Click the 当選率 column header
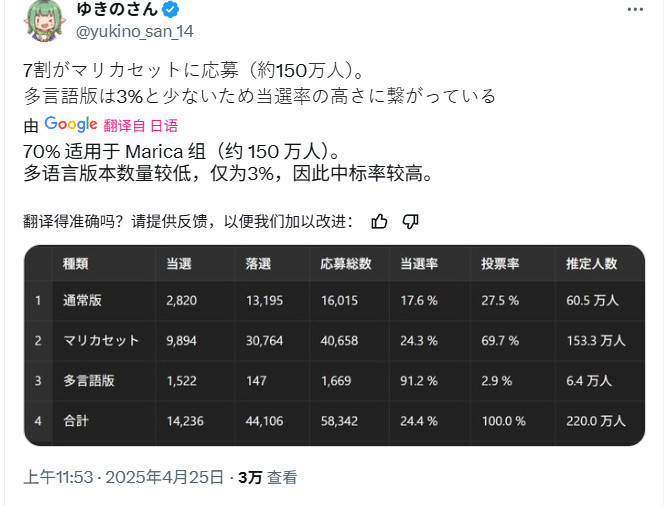 click(419, 264)
